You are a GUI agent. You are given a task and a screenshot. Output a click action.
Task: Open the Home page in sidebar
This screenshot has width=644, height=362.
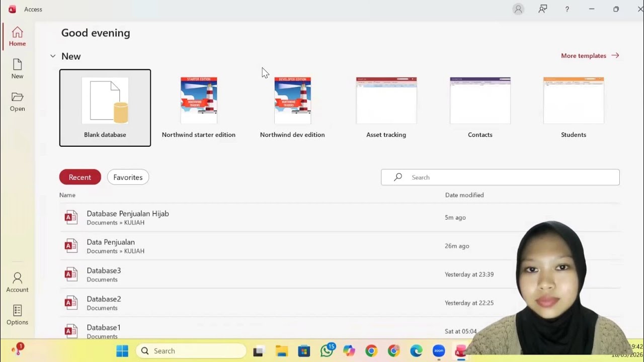pos(17,37)
